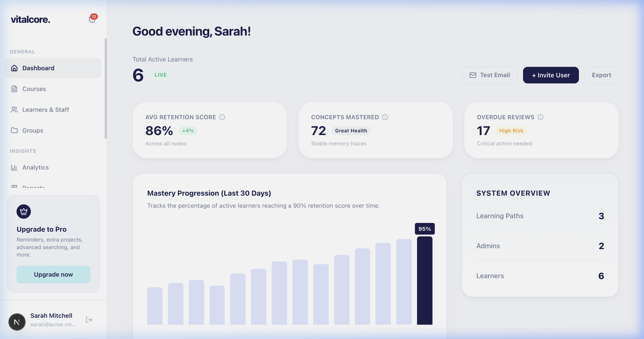Send a Test Email
The width and height of the screenshot is (644, 339).
489,75
